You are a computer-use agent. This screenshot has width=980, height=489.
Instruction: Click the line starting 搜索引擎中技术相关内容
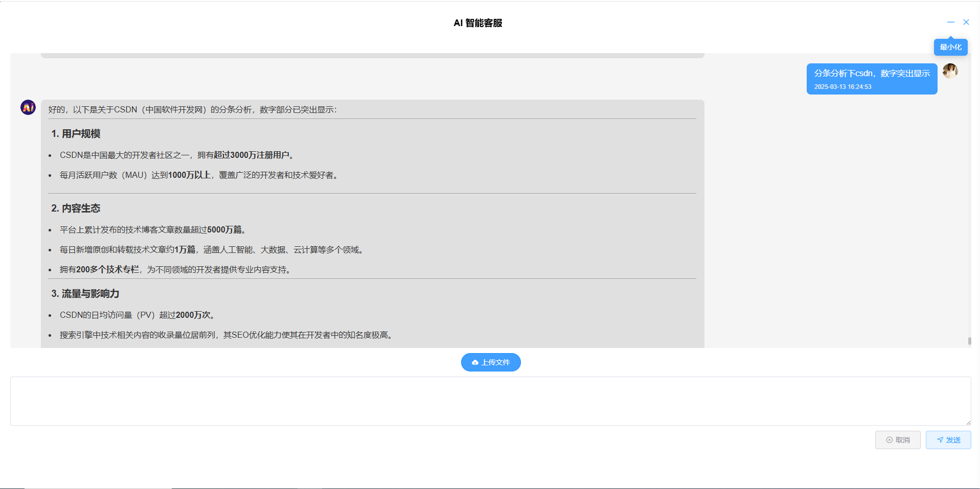pos(226,335)
